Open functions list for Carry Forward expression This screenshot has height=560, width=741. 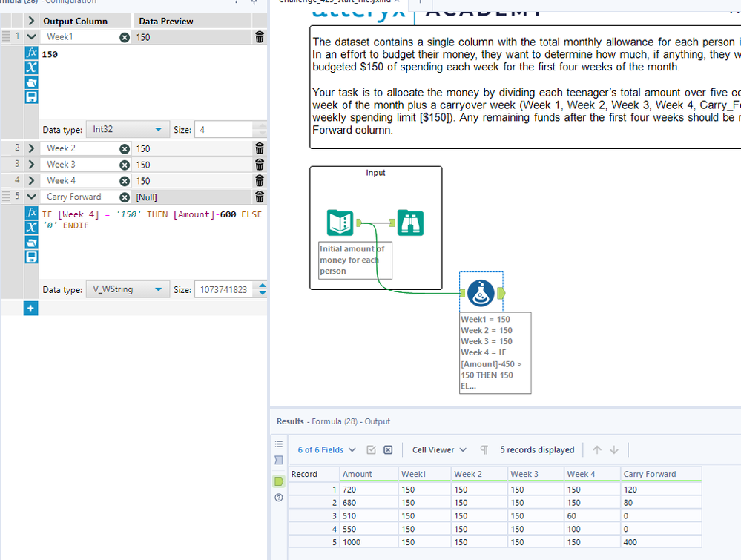[x=31, y=212]
